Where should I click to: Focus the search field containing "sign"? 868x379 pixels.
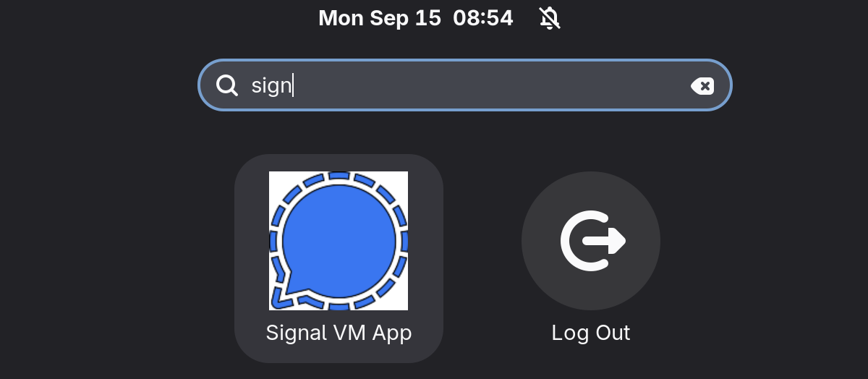tap(464, 85)
